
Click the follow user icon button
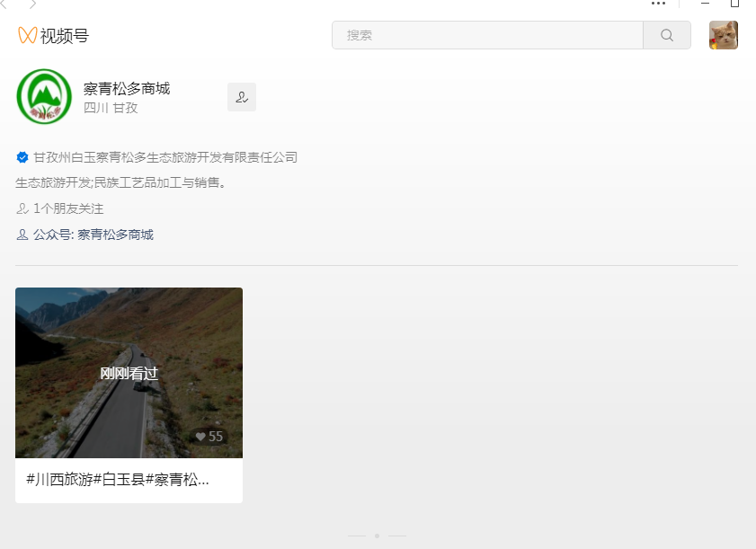242,97
